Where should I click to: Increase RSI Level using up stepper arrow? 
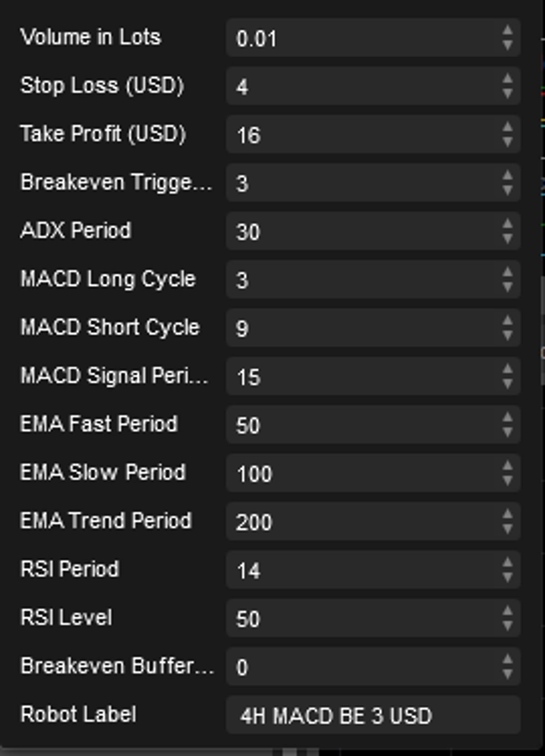(x=509, y=612)
